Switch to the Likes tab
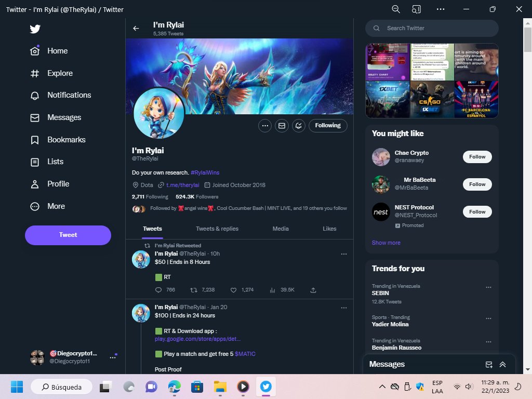Screen dimensions: 532x399 click(x=329, y=229)
